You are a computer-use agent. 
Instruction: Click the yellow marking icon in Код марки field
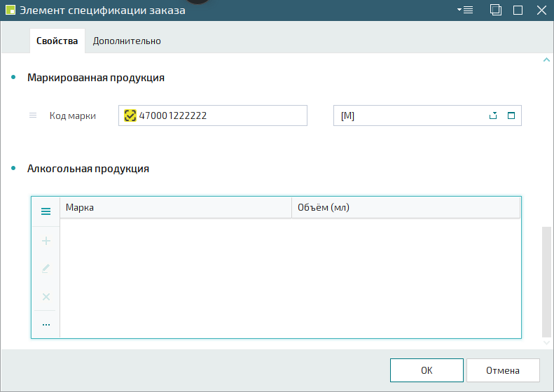tap(130, 115)
